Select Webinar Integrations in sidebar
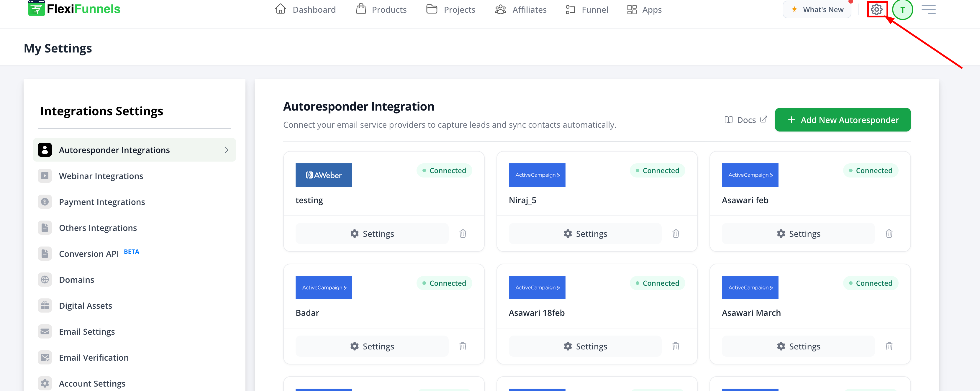 [x=101, y=176]
